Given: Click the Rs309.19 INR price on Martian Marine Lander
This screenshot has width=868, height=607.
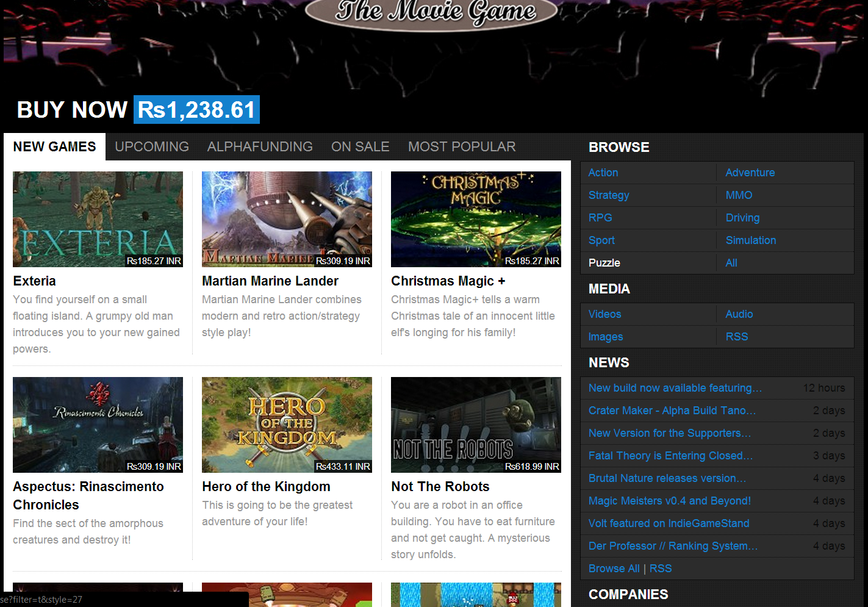Looking at the screenshot, I should [x=343, y=261].
